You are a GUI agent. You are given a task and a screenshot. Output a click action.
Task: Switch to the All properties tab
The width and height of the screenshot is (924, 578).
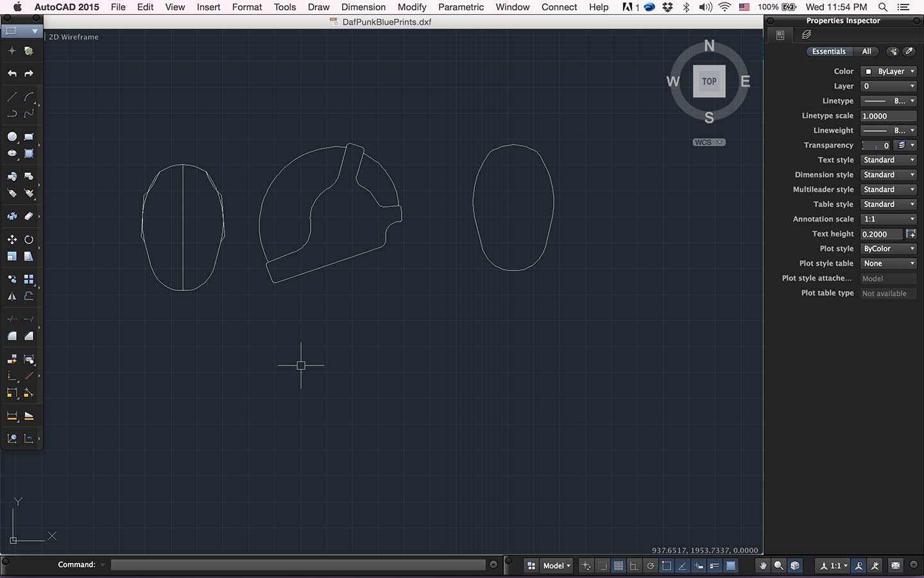point(867,51)
